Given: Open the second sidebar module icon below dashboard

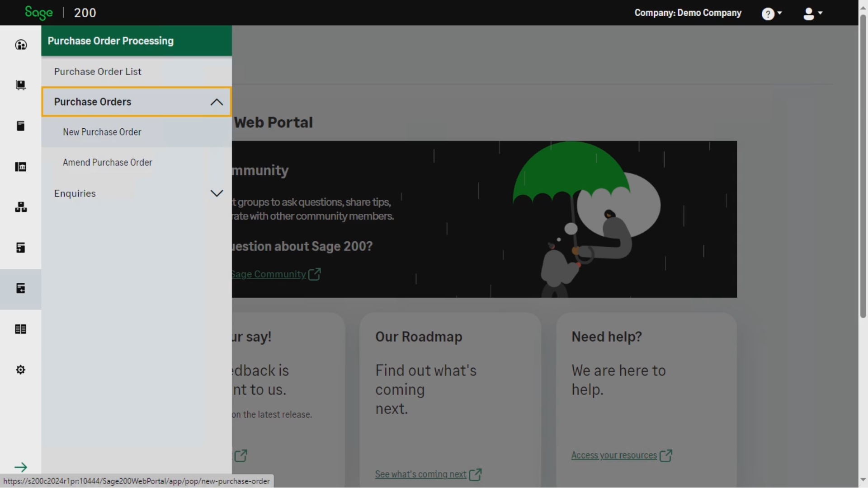Looking at the screenshot, I should [21, 85].
